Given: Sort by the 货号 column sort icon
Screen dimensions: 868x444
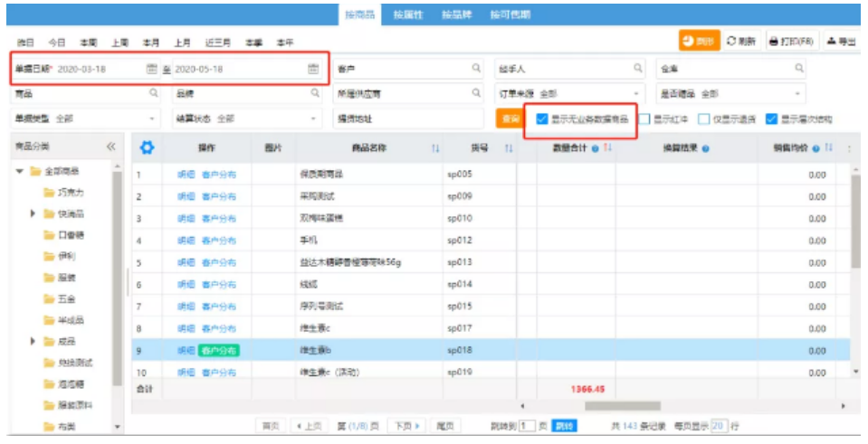Looking at the screenshot, I should pyautogui.click(x=509, y=148).
